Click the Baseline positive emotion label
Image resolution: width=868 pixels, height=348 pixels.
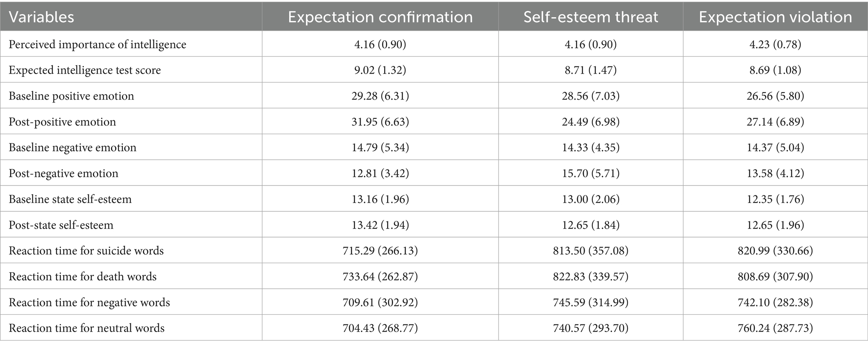(71, 96)
